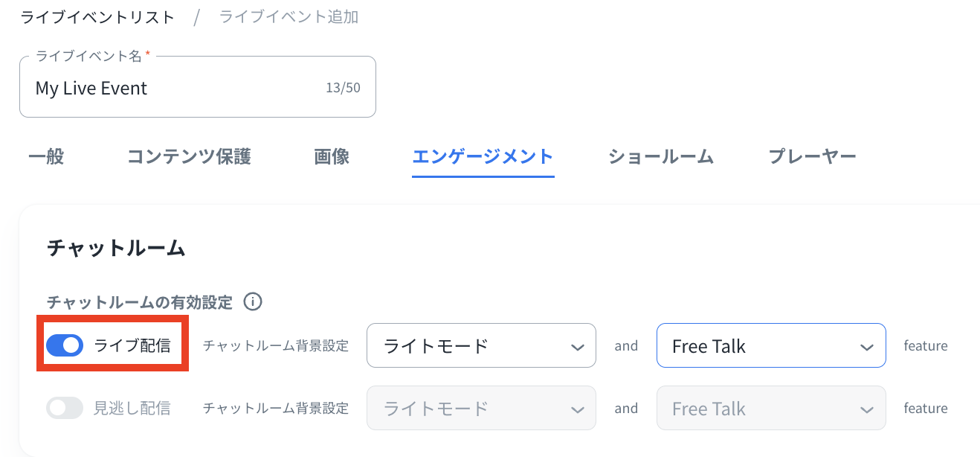Screen dimensions: 980x457
Task: Select the エンゲージメント tab
Action: click(483, 156)
